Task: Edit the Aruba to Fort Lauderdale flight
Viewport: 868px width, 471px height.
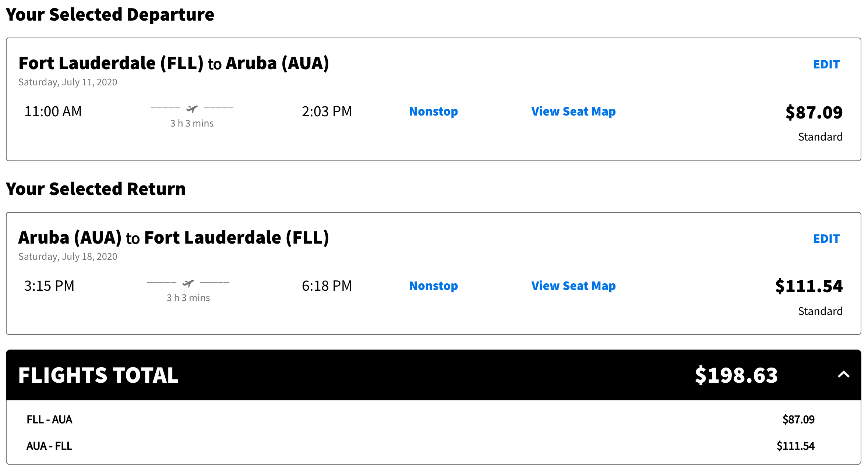Action: [826, 239]
